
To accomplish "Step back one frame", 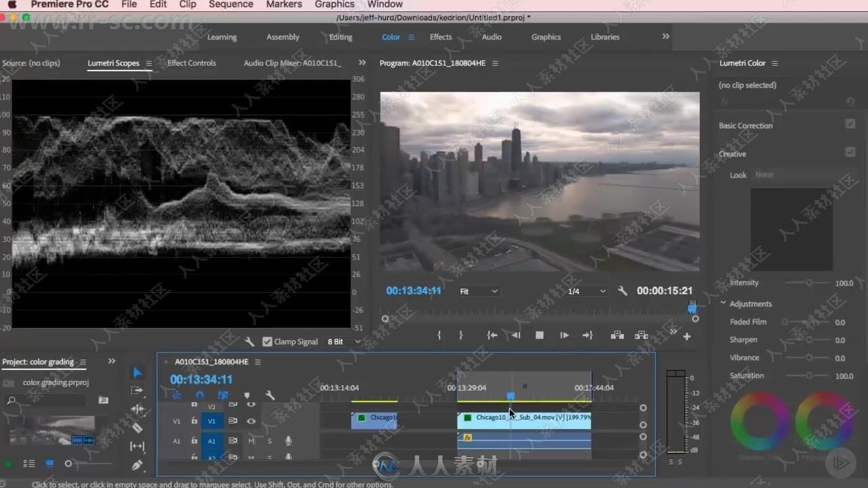I will click(x=516, y=335).
